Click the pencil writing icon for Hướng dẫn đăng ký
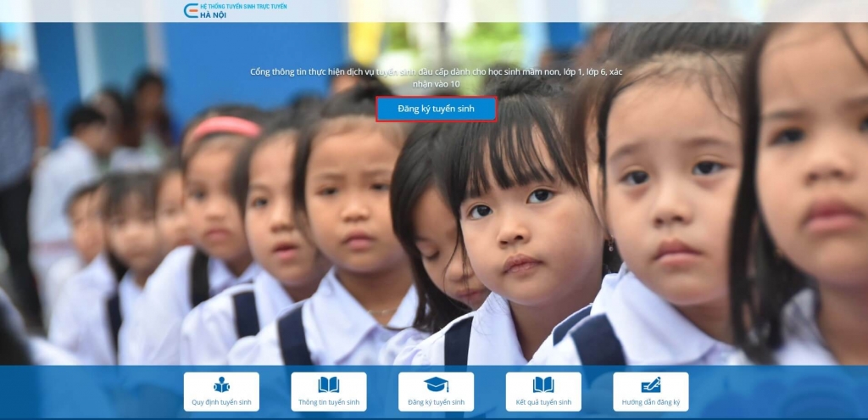 click(651, 384)
